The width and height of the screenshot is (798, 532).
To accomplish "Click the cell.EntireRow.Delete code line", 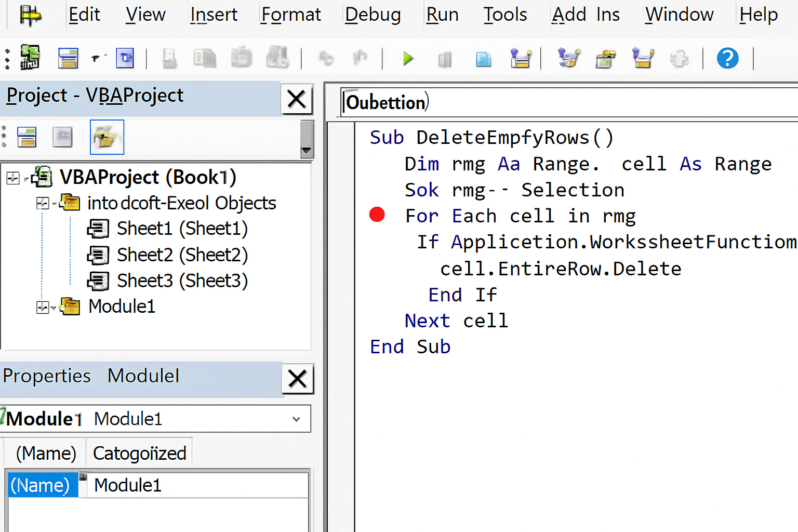I will pos(561,269).
